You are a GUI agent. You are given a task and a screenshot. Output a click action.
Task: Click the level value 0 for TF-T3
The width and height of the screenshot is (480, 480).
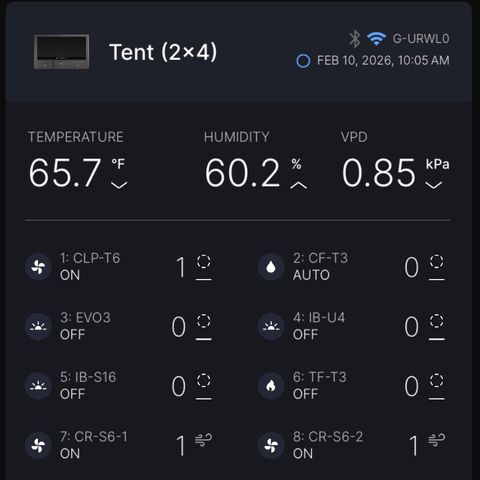411,386
